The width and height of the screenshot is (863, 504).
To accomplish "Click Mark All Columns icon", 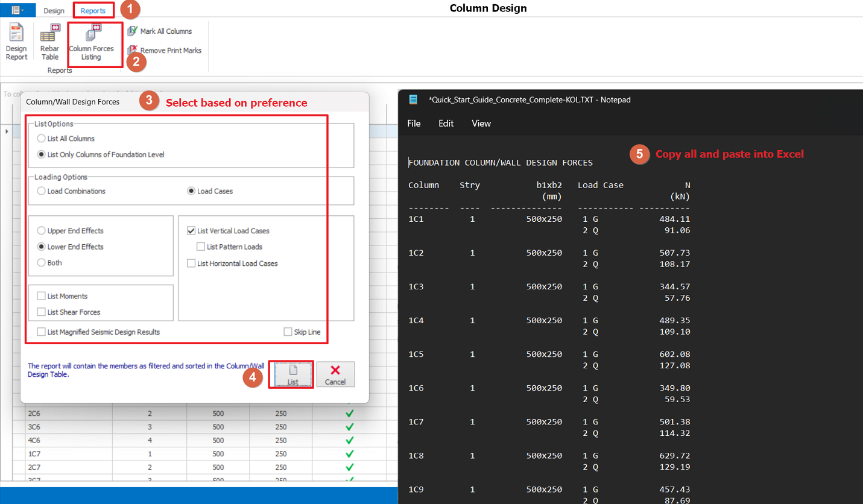I will 133,31.
